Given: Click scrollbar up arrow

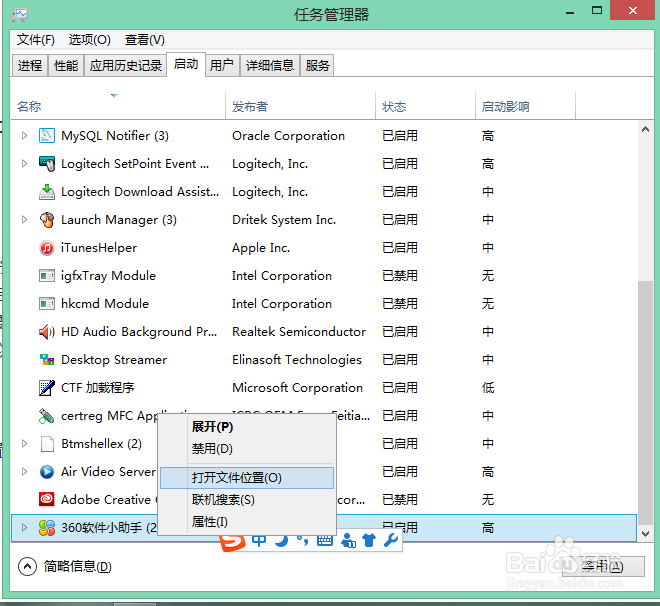Looking at the screenshot, I should (645, 130).
